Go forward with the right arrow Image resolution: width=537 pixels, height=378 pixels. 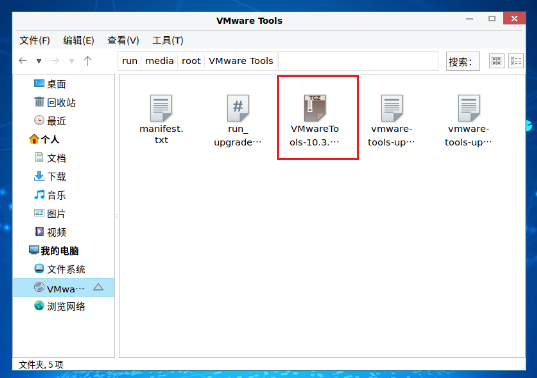click(55, 61)
